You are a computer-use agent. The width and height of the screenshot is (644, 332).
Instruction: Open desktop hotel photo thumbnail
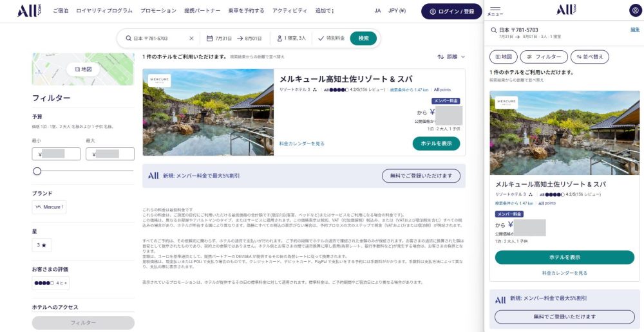pos(208,112)
